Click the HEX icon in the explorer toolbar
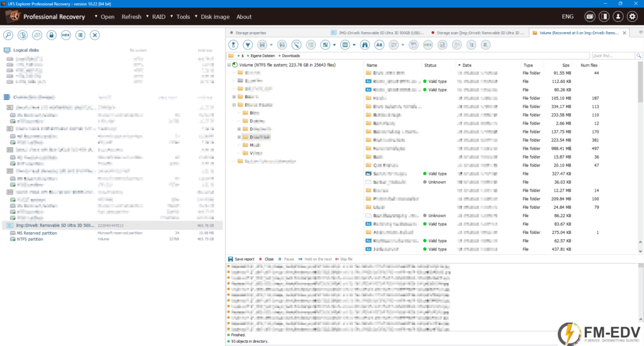The width and height of the screenshot is (644, 346). (428, 45)
